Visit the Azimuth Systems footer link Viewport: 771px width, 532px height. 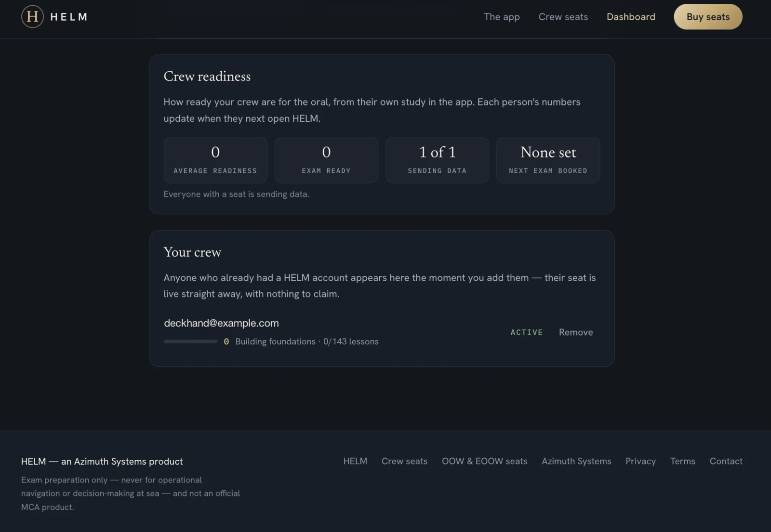[576, 461]
